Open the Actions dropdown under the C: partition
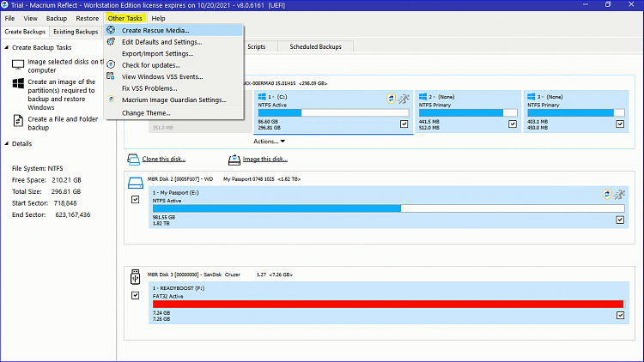The height and width of the screenshot is (362, 644). [269, 142]
